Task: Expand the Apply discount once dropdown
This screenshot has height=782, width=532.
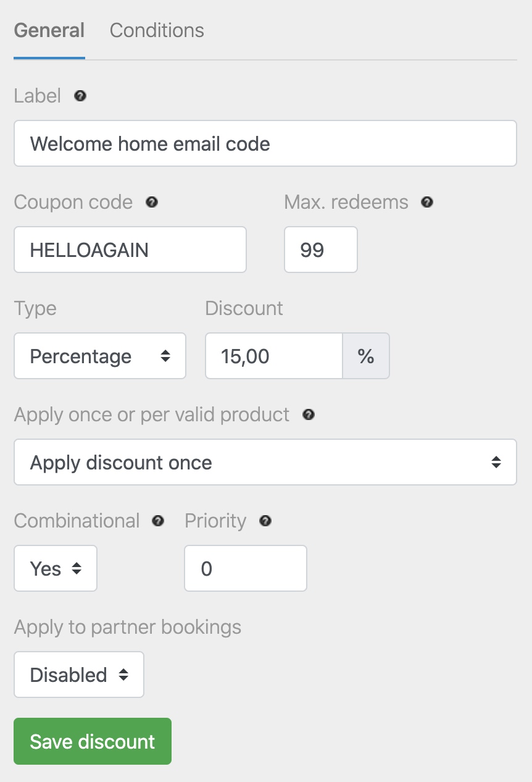Action: point(265,462)
